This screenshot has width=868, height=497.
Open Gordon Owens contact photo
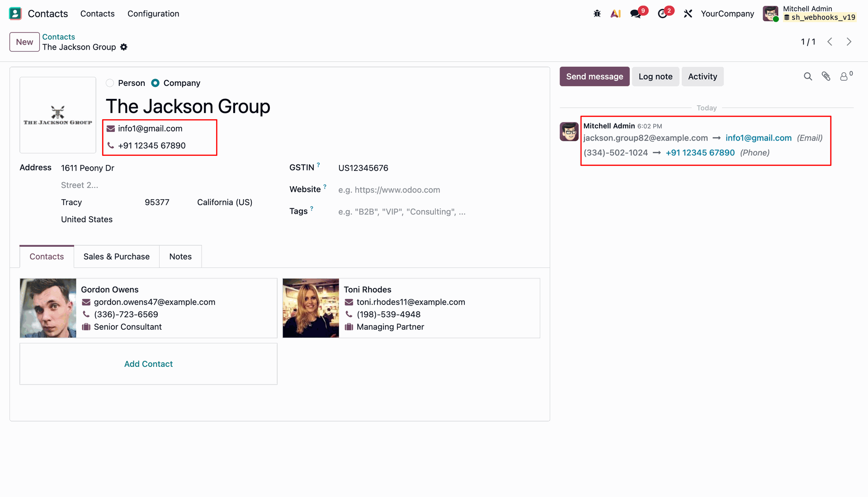point(48,308)
